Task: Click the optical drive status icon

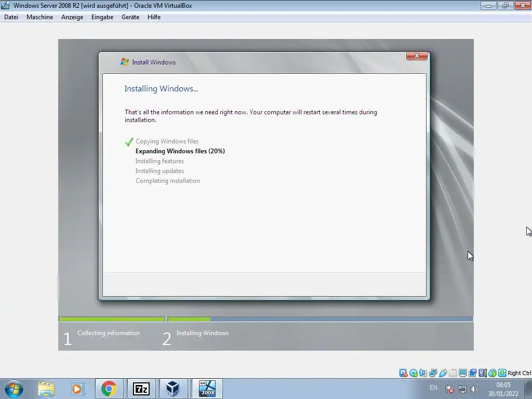Action: coord(413,373)
